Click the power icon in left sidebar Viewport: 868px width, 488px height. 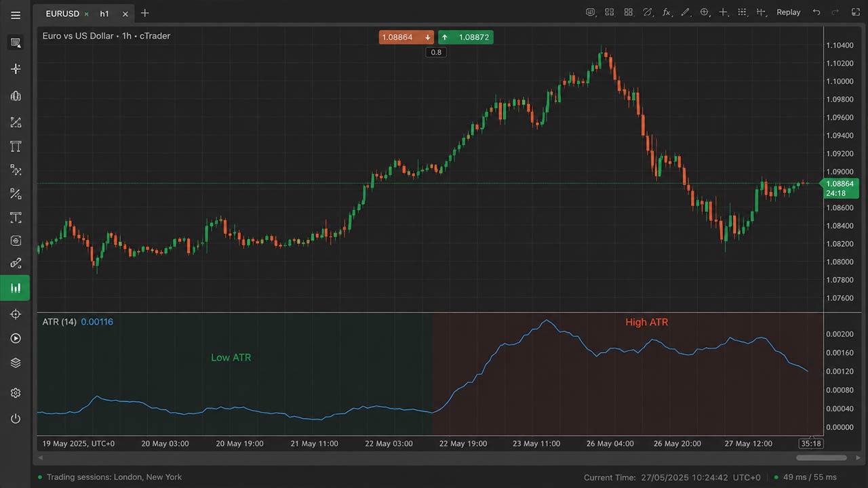click(x=16, y=419)
